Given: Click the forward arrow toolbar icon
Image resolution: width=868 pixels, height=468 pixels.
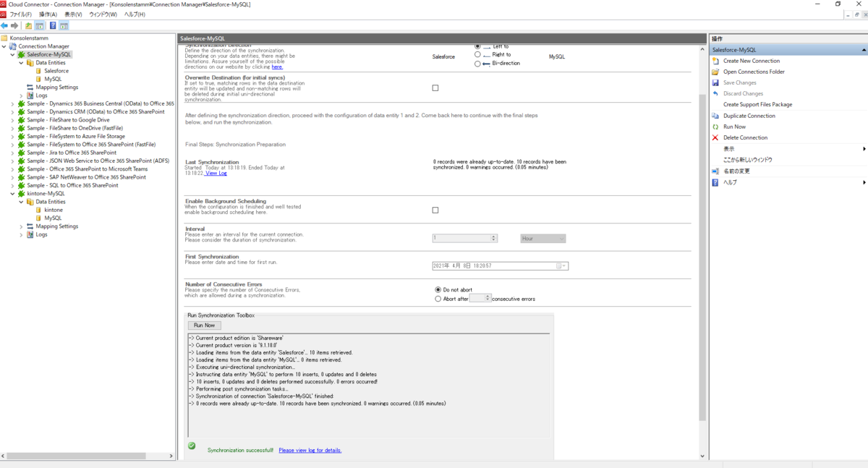Looking at the screenshot, I should 14,26.
